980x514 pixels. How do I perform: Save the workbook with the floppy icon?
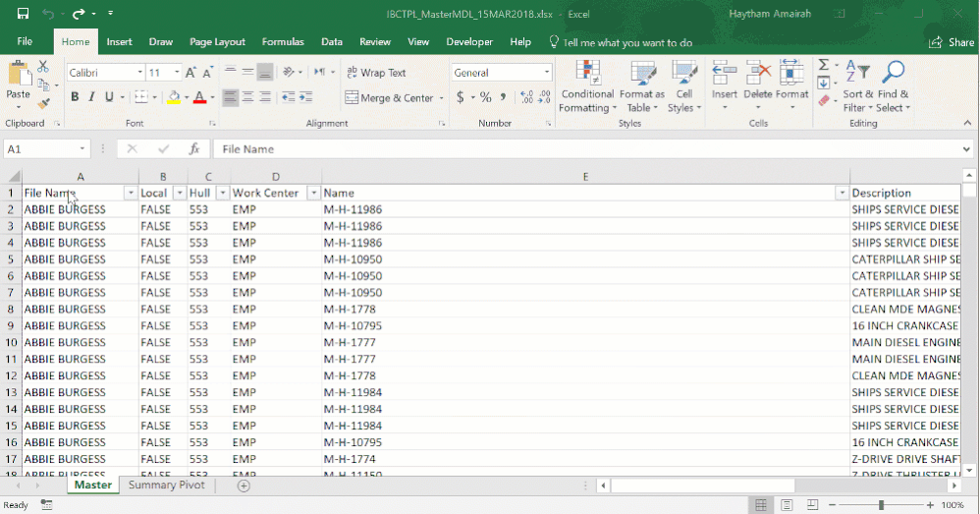click(24, 13)
